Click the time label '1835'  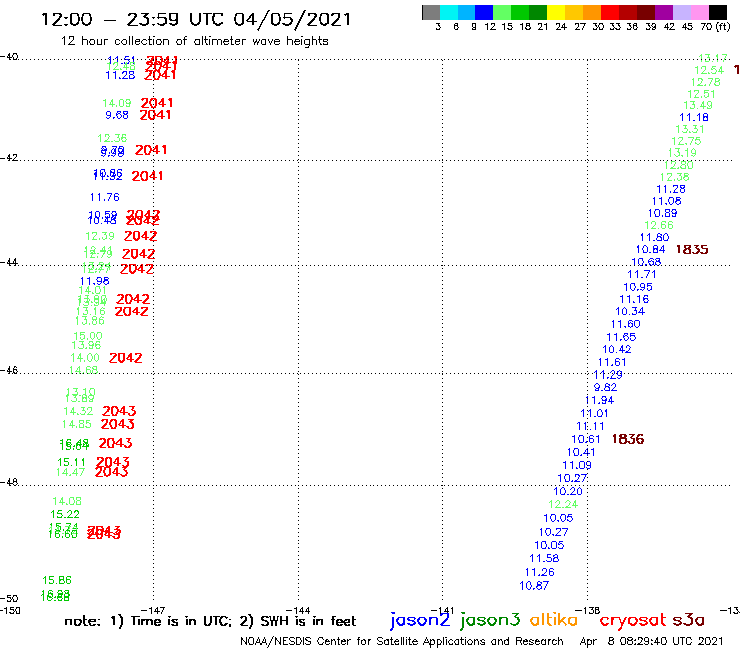tap(692, 249)
